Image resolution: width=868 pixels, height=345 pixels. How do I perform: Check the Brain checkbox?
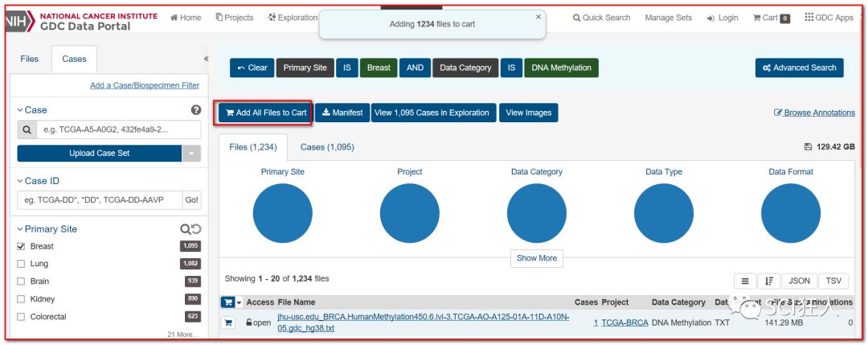[x=21, y=281]
